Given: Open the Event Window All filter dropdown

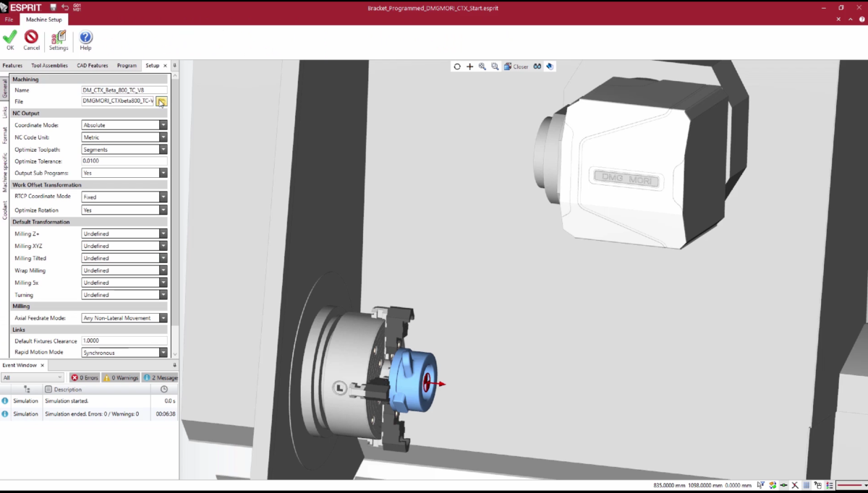Looking at the screenshot, I should pyautogui.click(x=33, y=377).
